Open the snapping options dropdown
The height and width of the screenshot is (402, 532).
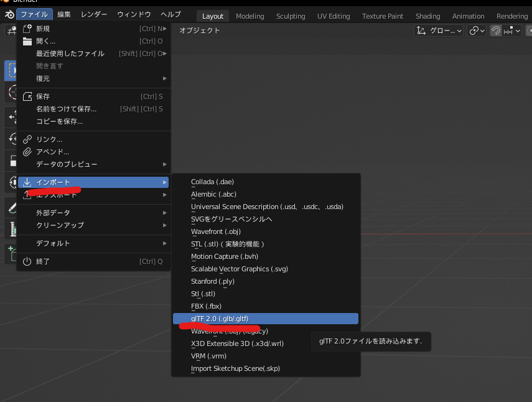[x=511, y=31]
